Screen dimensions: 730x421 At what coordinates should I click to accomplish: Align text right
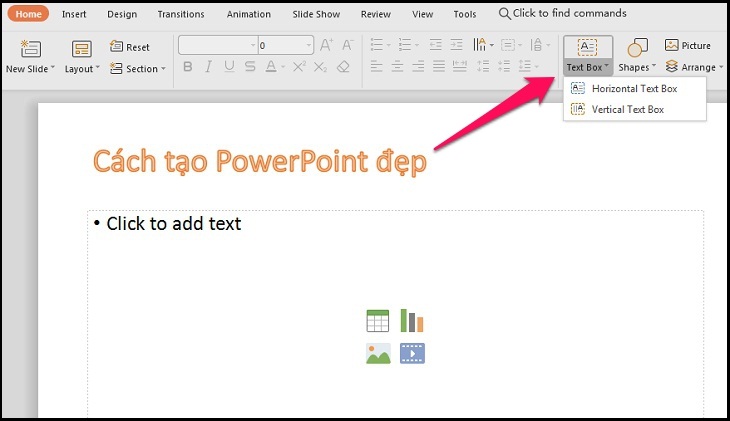(x=418, y=67)
